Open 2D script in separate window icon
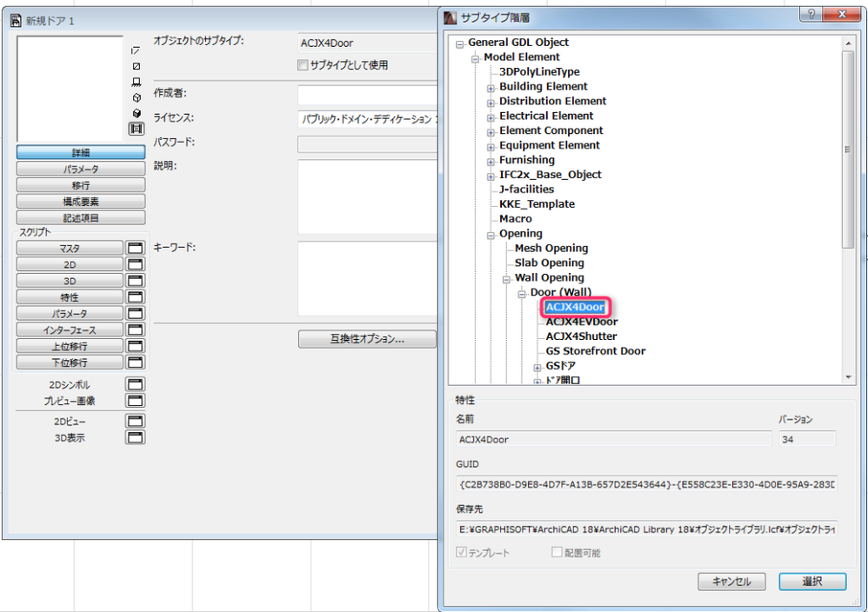Image resolution: width=868 pixels, height=612 pixels. pos(135,264)
